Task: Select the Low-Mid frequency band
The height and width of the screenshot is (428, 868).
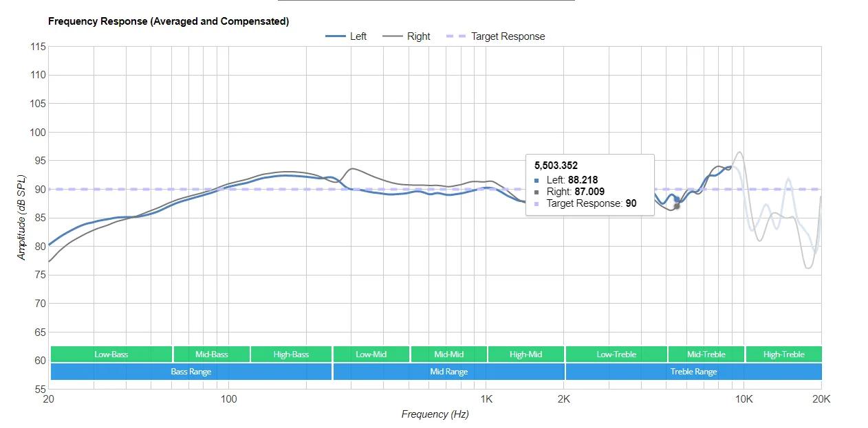Action: pyautogui.click(x=371, y=354)
